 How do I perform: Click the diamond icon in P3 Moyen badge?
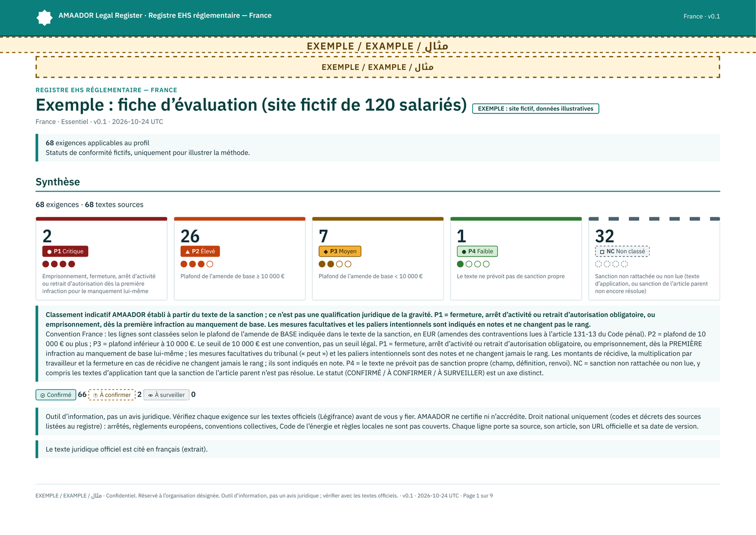tap(326, 252)
